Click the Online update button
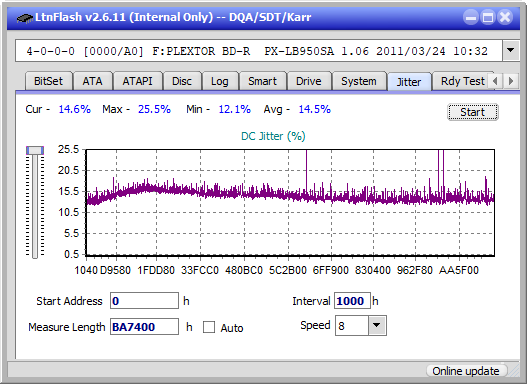The height and width of the screenshot is (384, 527). [466, 371]
